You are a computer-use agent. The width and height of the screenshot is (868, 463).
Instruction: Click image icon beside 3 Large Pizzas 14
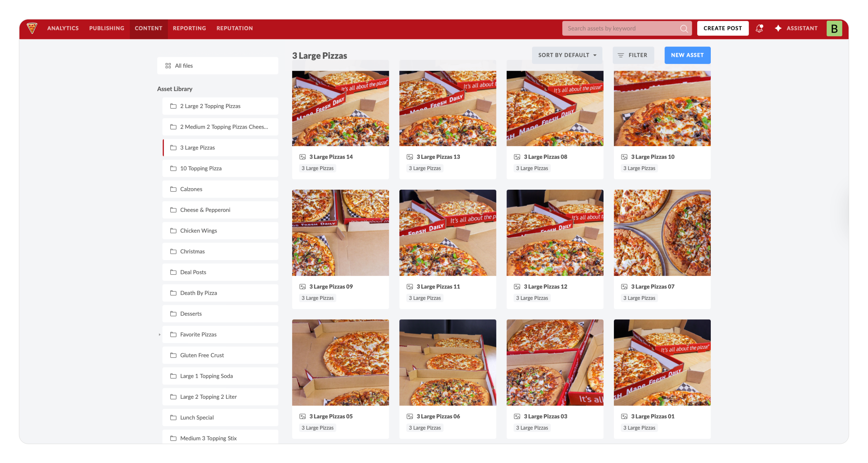point(303,157)
